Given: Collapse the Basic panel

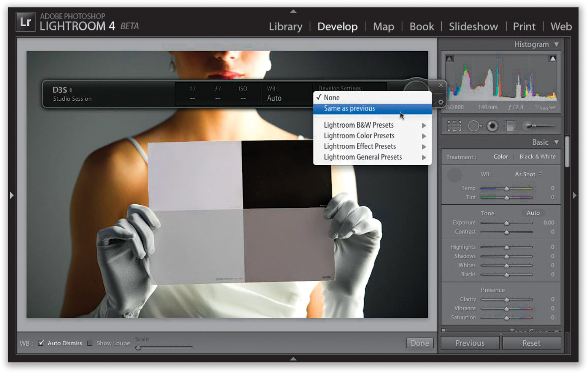Looking at the screenshot, I should [x=556, y=142].
